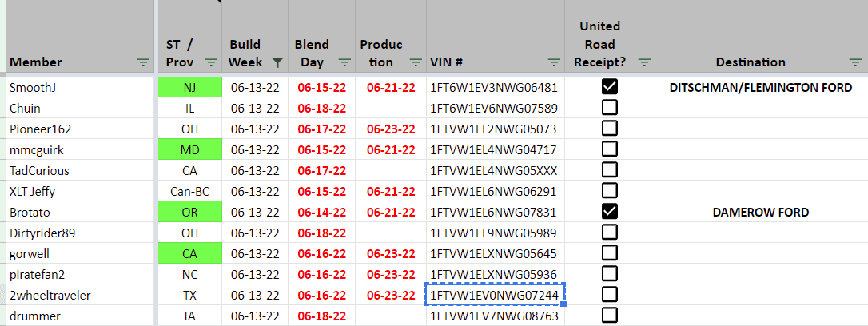The image size is (868, 326).
Task: Select the green NJ state cell
Action: [x=189, y=87]
